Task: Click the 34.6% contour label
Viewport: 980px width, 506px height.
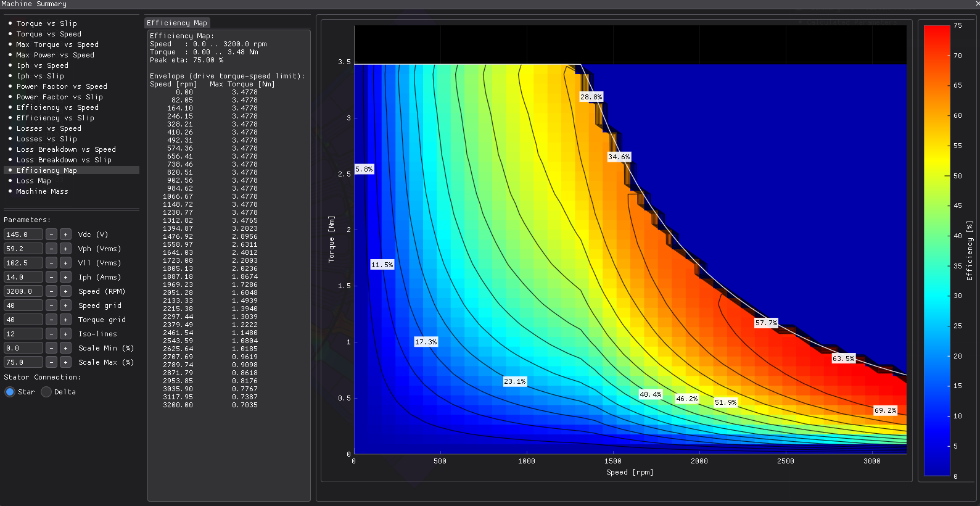Action: tap(619, 157)
